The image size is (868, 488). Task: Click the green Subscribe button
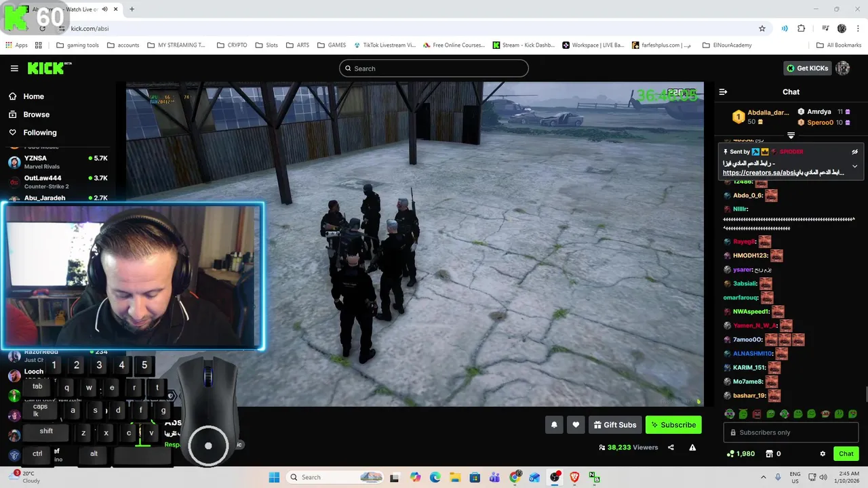coord(673,425)
